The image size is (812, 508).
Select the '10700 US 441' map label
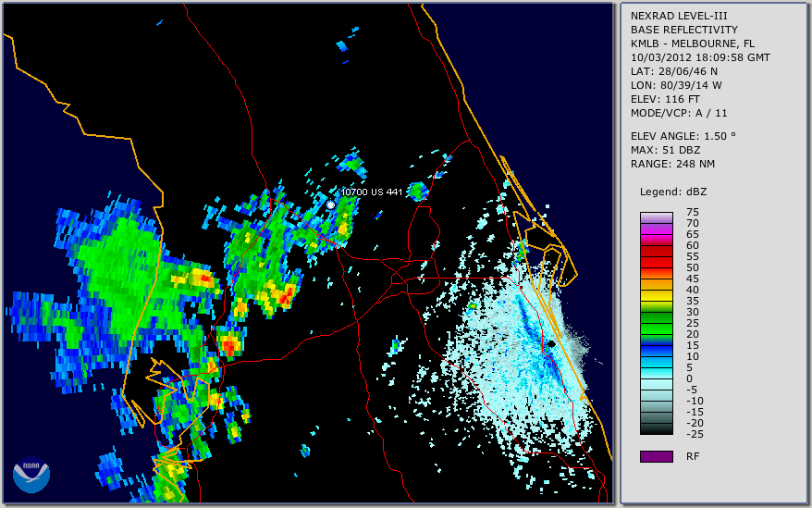coord(371,192)
